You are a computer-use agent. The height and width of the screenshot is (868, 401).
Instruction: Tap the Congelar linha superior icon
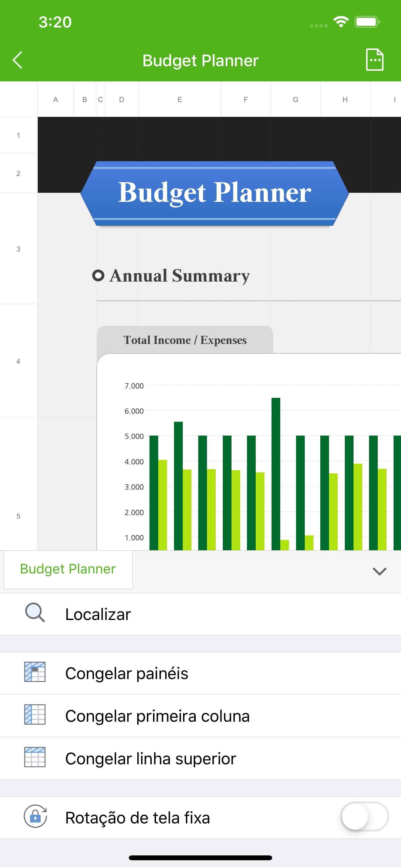point(35,757)
